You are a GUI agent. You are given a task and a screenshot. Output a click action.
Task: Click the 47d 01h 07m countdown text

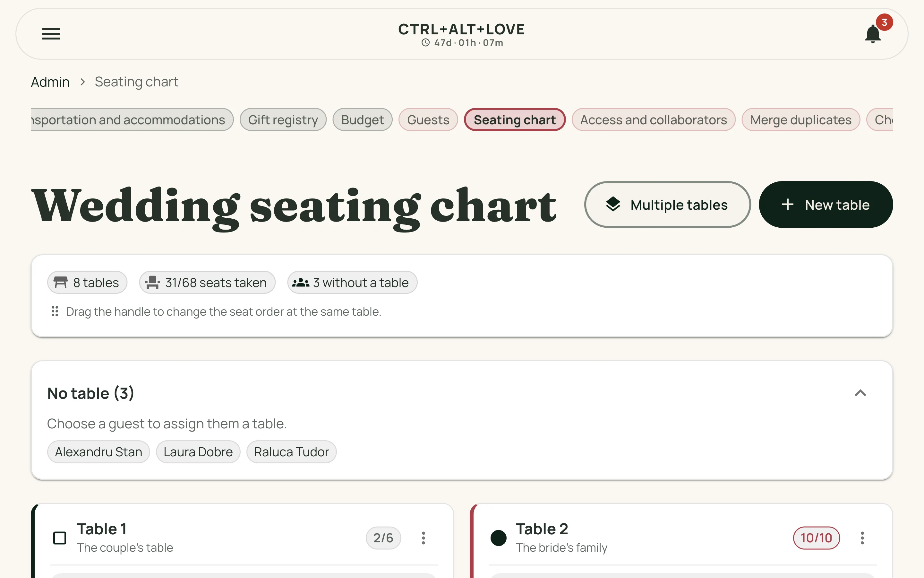468,43
